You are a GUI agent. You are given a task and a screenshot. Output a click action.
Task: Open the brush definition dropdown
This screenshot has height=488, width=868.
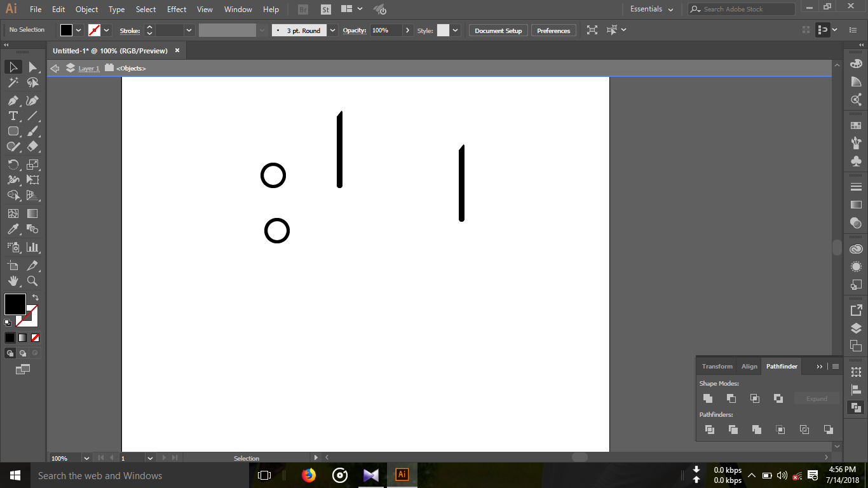(332, 30)
